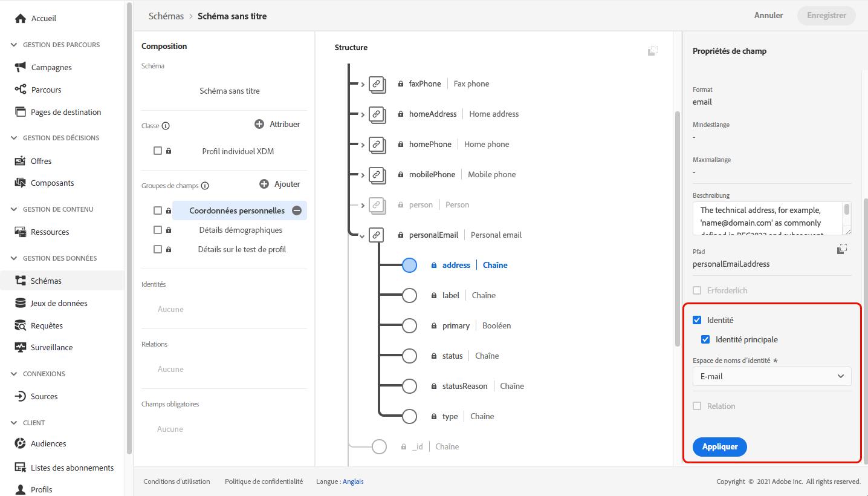Image resolution: width=868 pixels, height=496 pixels.
Task: Open the Espace de noms d'identité dropdown
Action: [x=771, y=376]
